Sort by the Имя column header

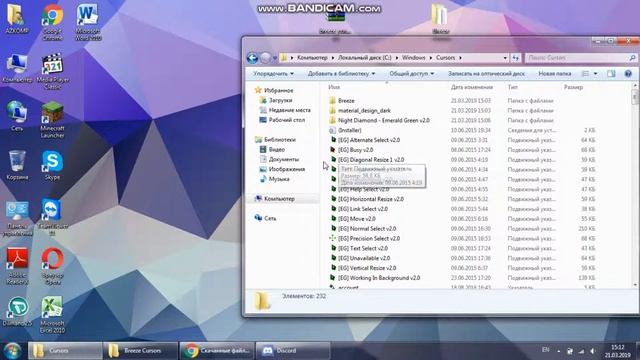coord(334,87)
